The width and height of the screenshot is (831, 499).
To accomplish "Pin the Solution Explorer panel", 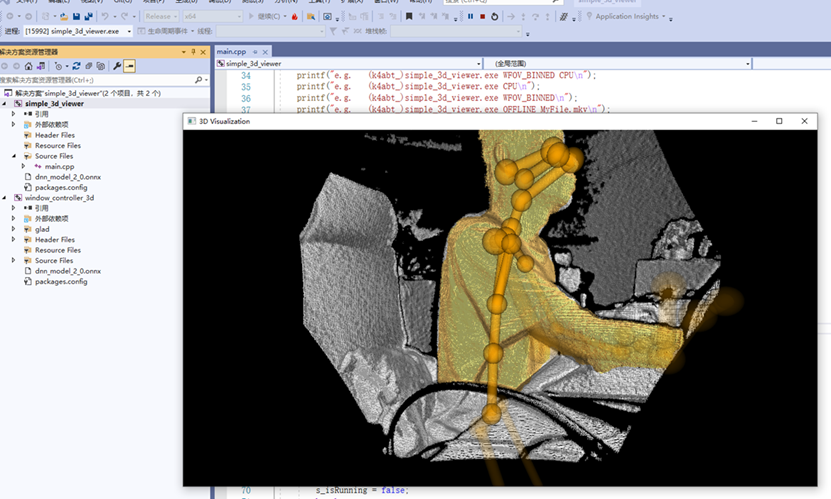I will [193, 52].
